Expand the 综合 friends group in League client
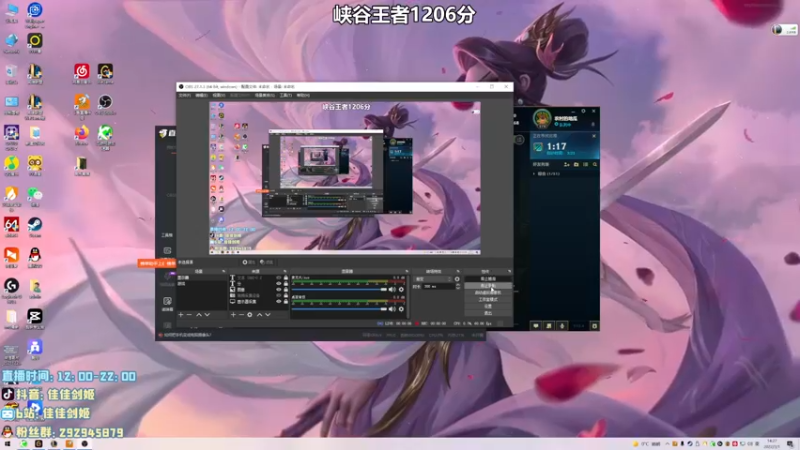Screen dimensions: 800x450 pyautogui.click(x=534, y=173)
